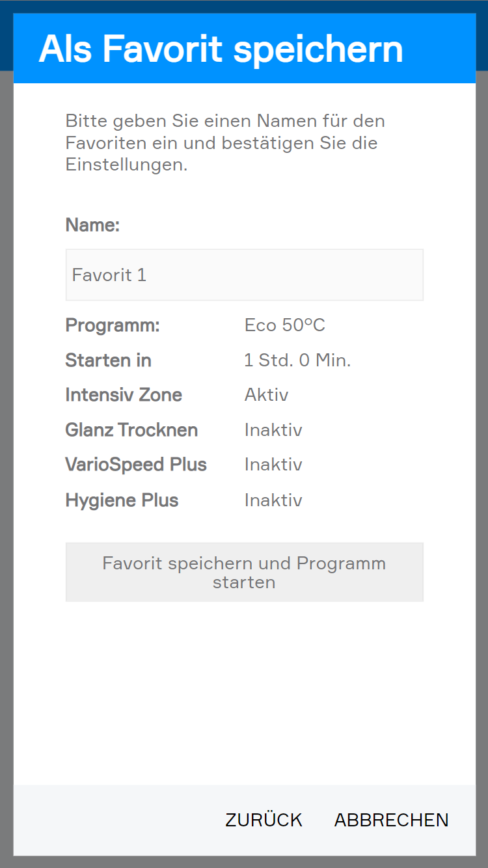The image size is (488, 868).
Task: Go back with the ZURÜCK button
Action: [x=264, y=820]
